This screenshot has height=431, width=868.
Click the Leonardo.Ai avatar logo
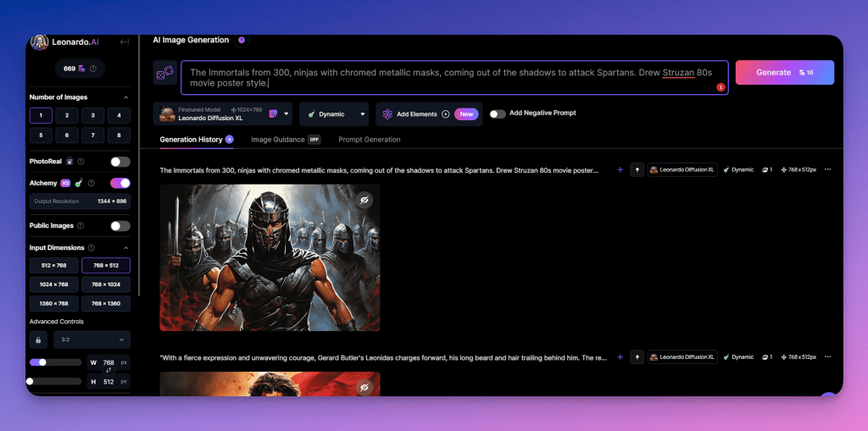point(39,42)
